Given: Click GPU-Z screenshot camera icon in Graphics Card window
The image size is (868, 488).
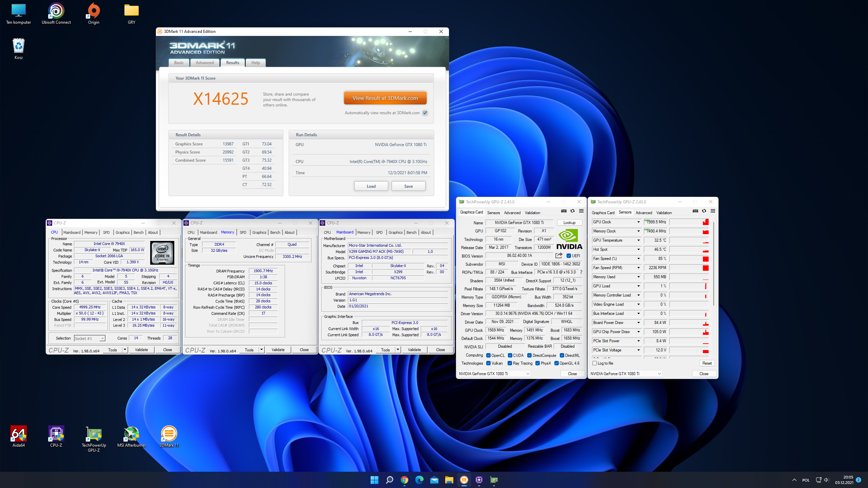Looking at the screenshot, I should [x=564, y=211].
